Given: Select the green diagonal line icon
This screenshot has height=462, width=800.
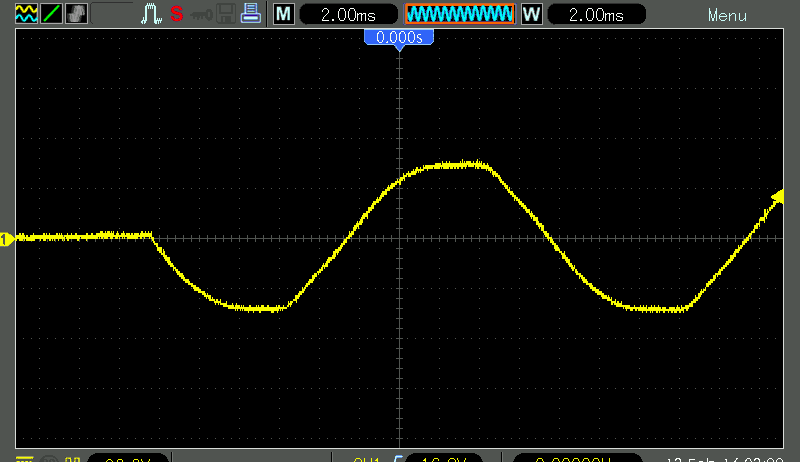Looking at the screenshot, I should tap(51, 14).
